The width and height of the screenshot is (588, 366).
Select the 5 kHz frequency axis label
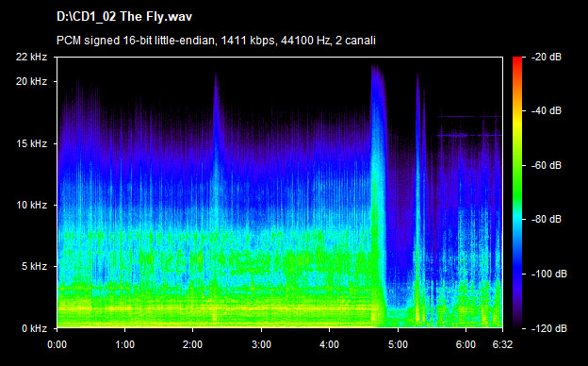(x=34, y=267)
